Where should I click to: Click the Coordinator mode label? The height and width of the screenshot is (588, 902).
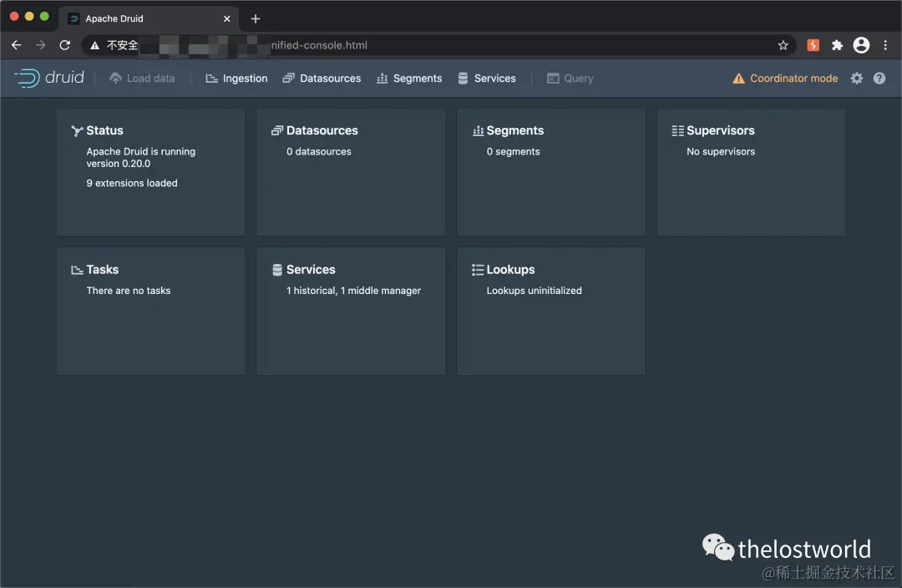tap(794, 79)
